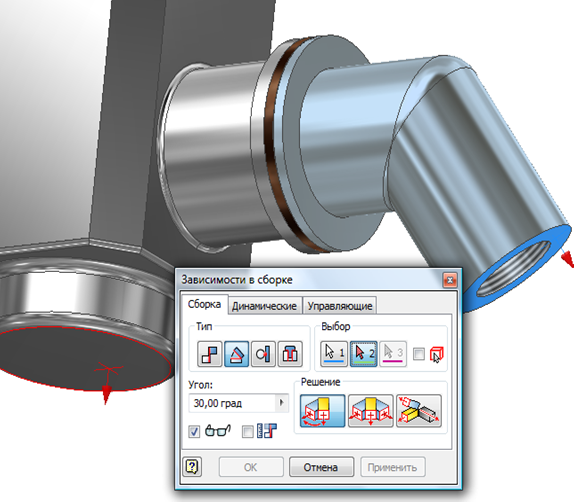The height and width of the screenshot is (503, 576).
Task: Click the Зависимости в сборке title bar
Action: pyautogui.click(x=318, y=280)
